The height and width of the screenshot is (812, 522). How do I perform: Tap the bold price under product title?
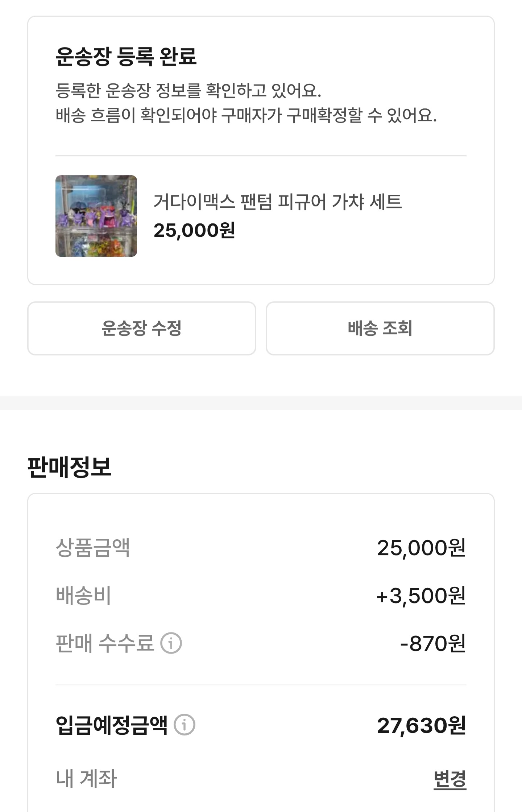point(194,230)
